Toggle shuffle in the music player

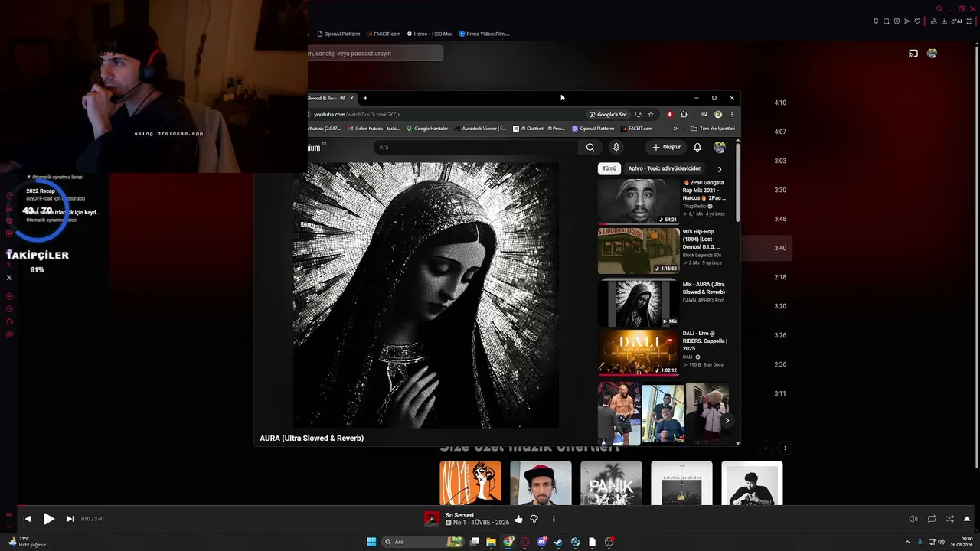(949, 519)
